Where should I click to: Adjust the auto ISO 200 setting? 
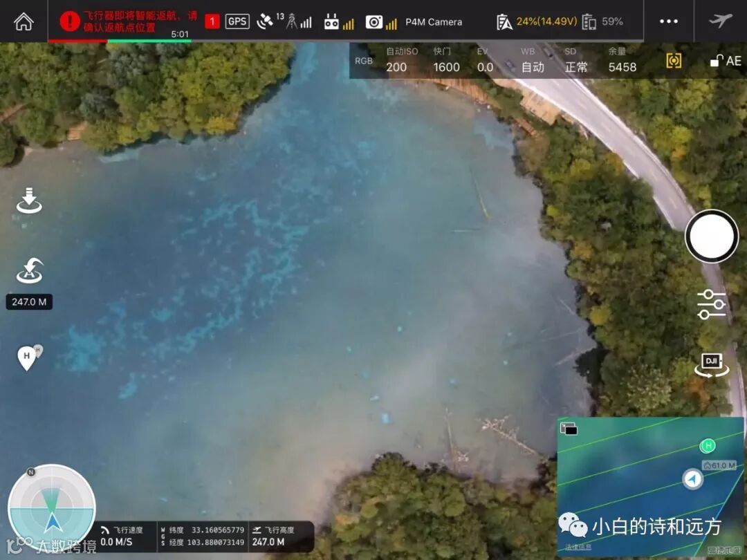(x=402, y=60)
